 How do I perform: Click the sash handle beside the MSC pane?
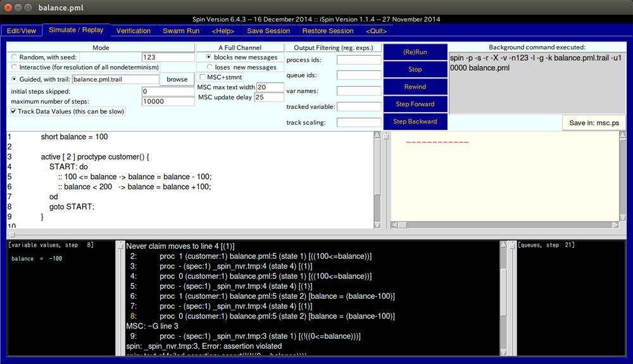386,136
